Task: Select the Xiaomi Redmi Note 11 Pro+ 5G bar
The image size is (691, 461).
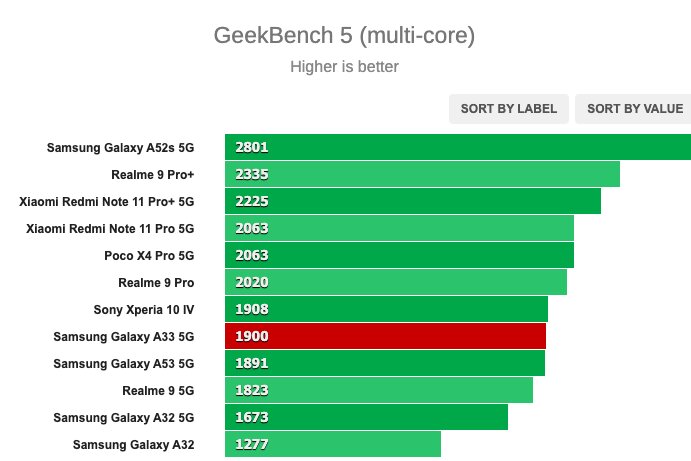Action: click(x=413, y=201)
